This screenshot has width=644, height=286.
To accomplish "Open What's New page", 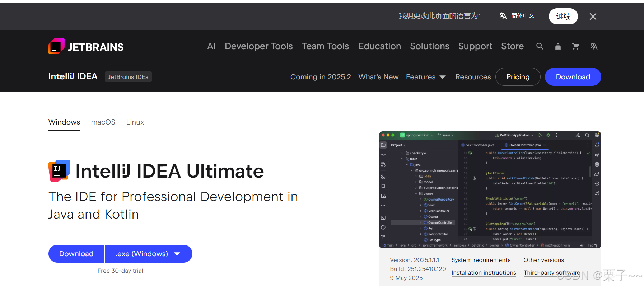I will 378,77.
